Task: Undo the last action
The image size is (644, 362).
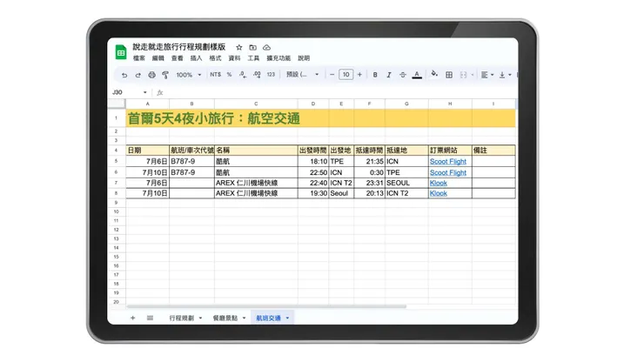Action: click(x=124, y=75)
